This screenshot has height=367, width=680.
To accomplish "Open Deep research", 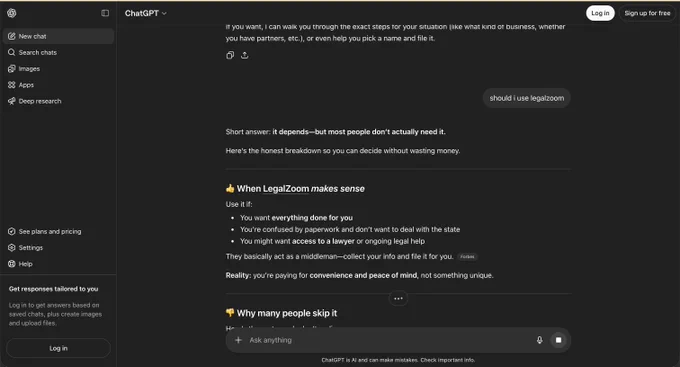I will tap(58, 101).
